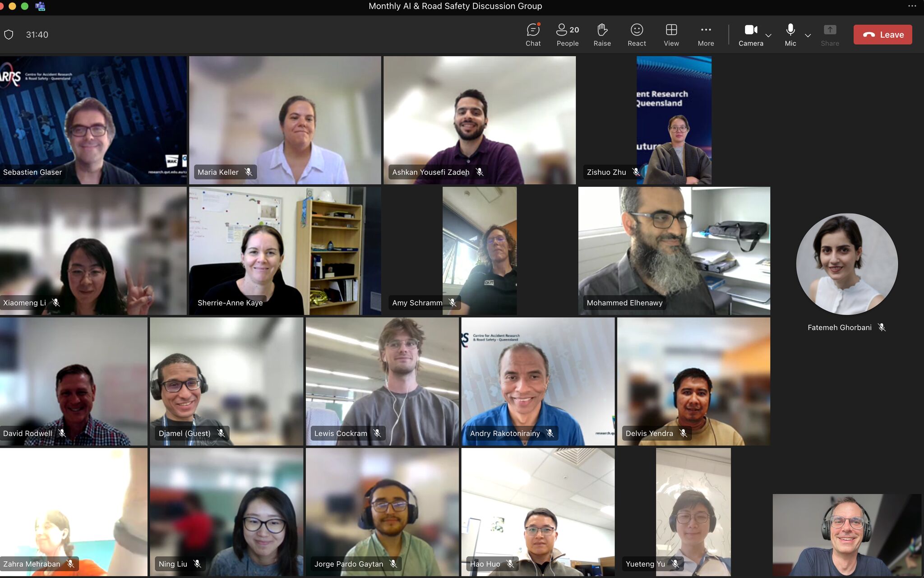Click your own self-view video thumbnail
924x578 pixels.
point(847,535)
